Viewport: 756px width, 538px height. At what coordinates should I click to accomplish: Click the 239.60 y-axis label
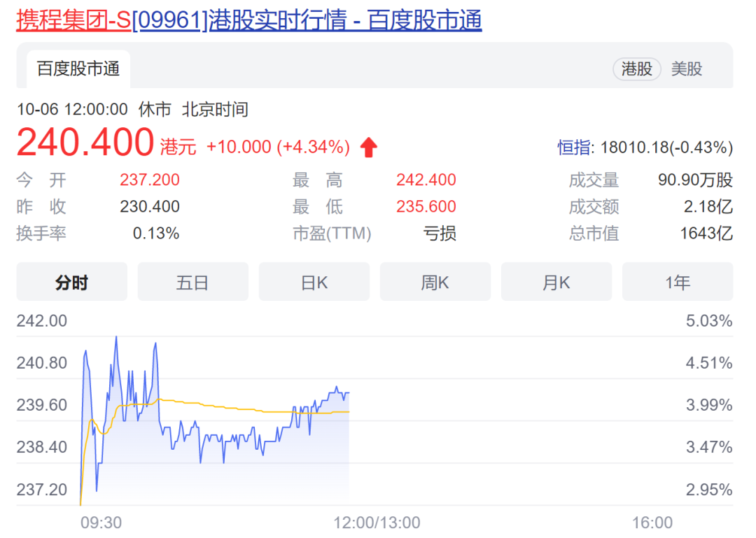[x=42, y=405]
